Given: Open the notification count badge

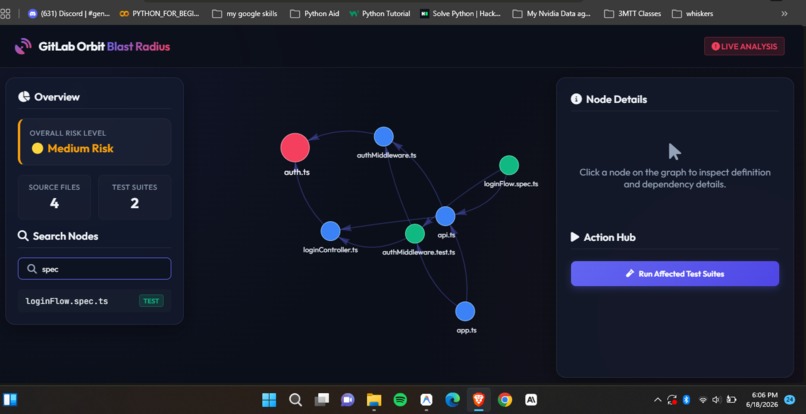Looking at the screenshot, I should (x=790, y=399).
